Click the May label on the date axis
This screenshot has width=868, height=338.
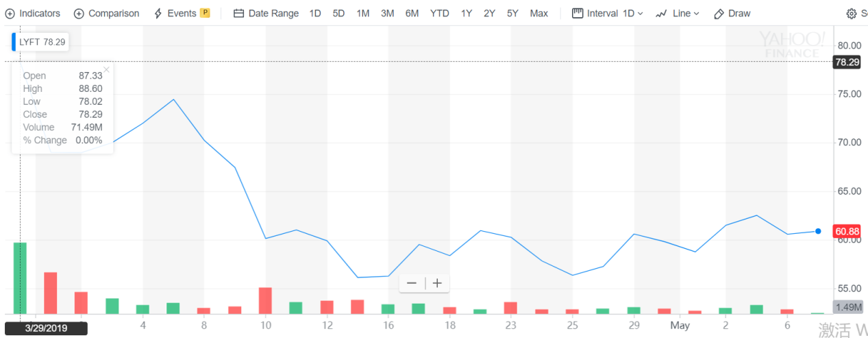pyautogui.click(x=680, y=326)
